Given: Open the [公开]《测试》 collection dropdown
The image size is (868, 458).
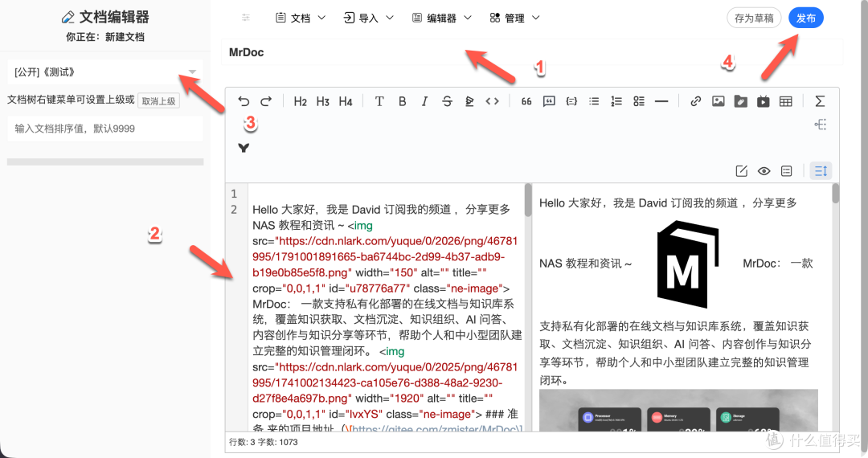Looking at the screenshot, I should click(x=105, y=72).
